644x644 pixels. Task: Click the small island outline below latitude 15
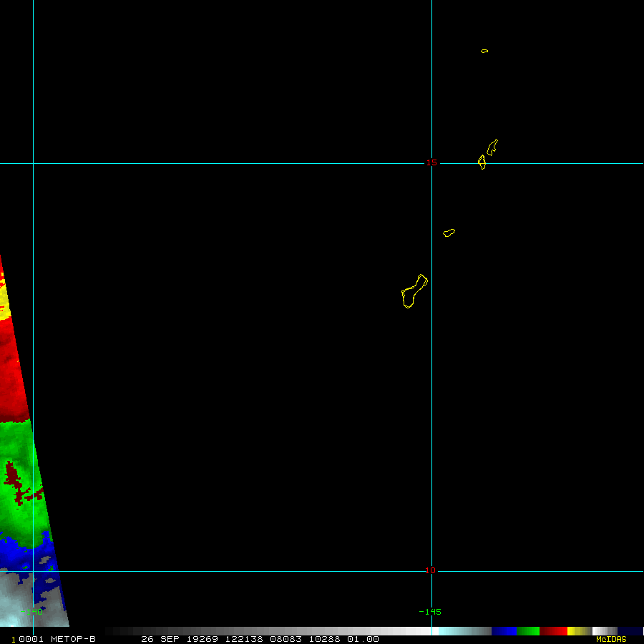[x=449, y=233]
